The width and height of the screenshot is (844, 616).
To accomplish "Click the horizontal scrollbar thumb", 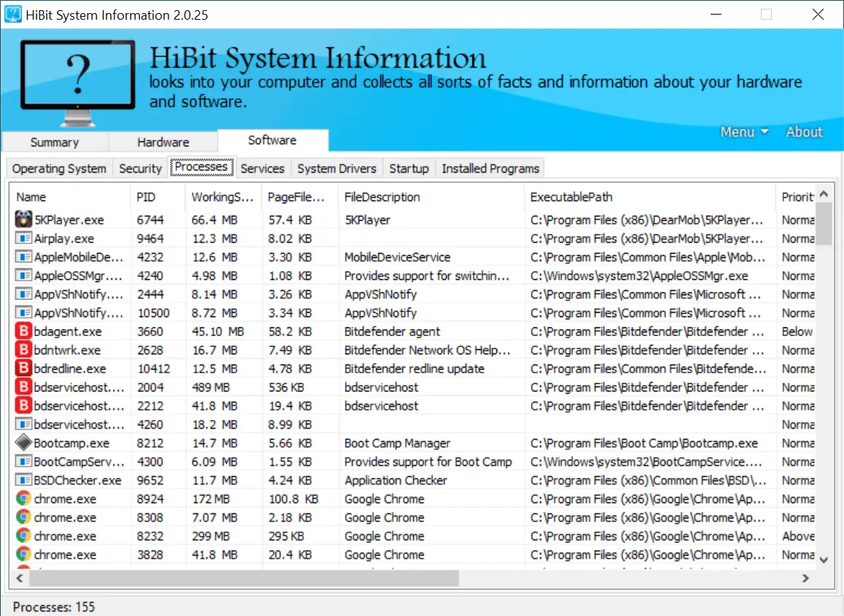I will pos(244,578).
